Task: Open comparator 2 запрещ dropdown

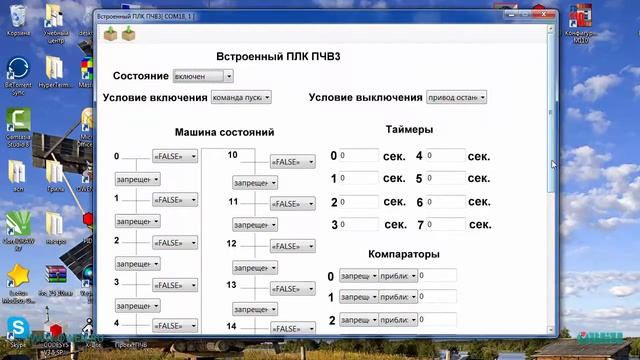Action: pyautogui.click(x=358, y=320)
